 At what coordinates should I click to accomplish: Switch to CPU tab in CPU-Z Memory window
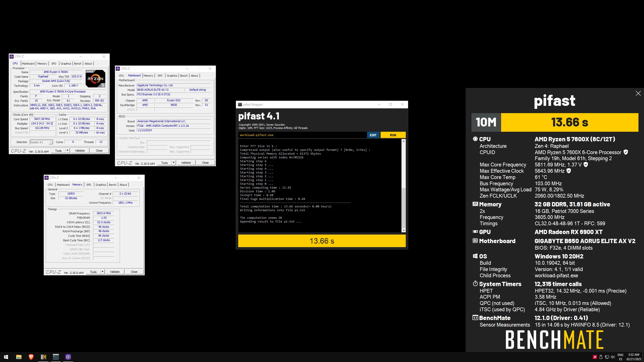tap(50, 185)
